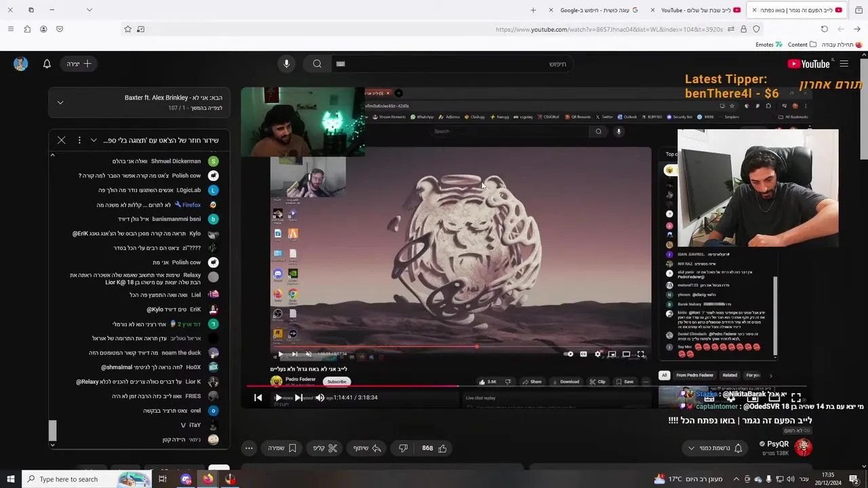Open the תחילת עבודה bookmark
The height and width of the screenshot is (488, 868).
pos(842,45)
